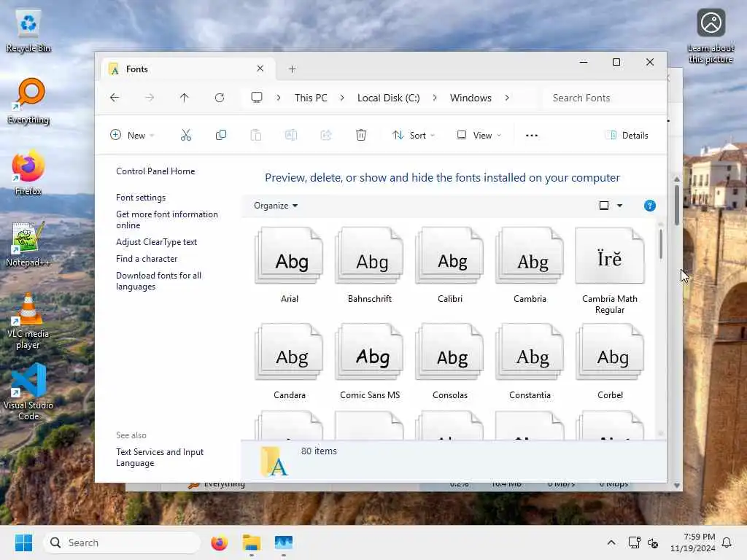The image size is (747, 560).
Task: Open Control Panel Home link
Action: pyautogui.click(x=155, y=171)
